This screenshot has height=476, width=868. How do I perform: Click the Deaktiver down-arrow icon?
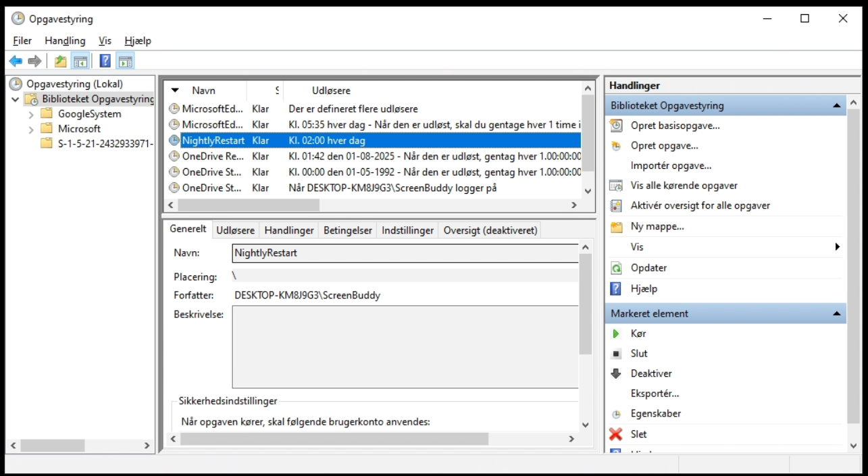[615, 373]
